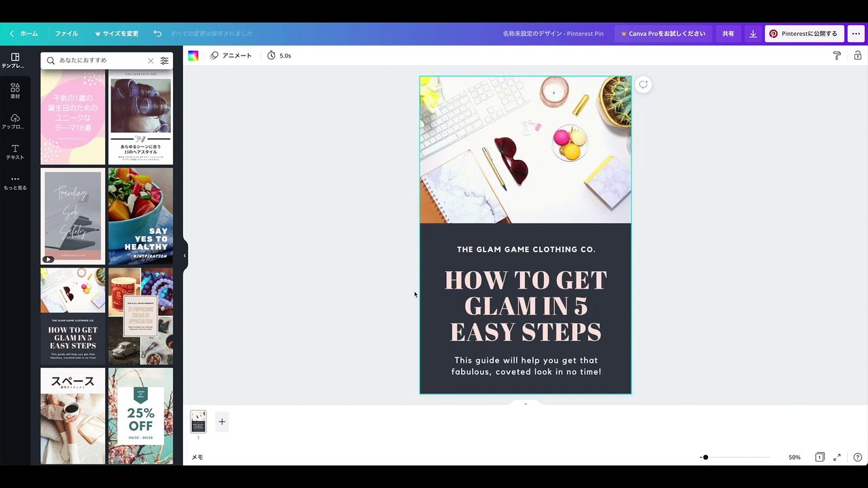Open search filter options icon
The width and height of the screenshot is (868, 488).
point(164,60)
